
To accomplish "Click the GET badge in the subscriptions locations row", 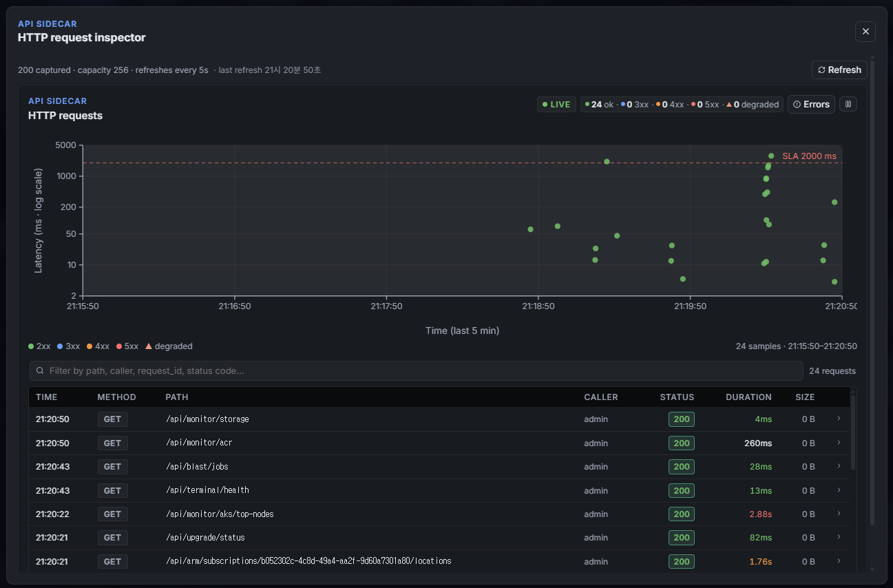I will click(112, 561).
